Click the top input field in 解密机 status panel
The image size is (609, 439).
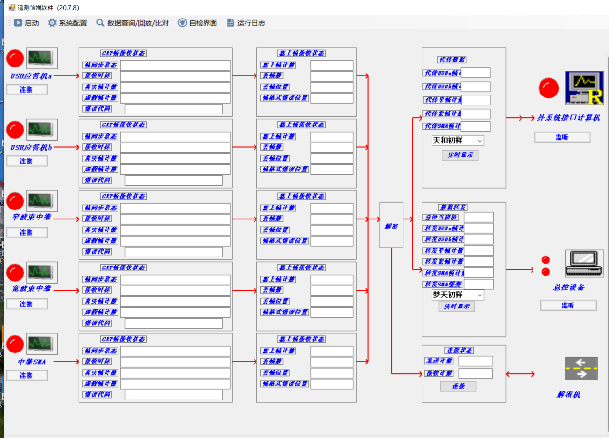(x=475, y=361)
